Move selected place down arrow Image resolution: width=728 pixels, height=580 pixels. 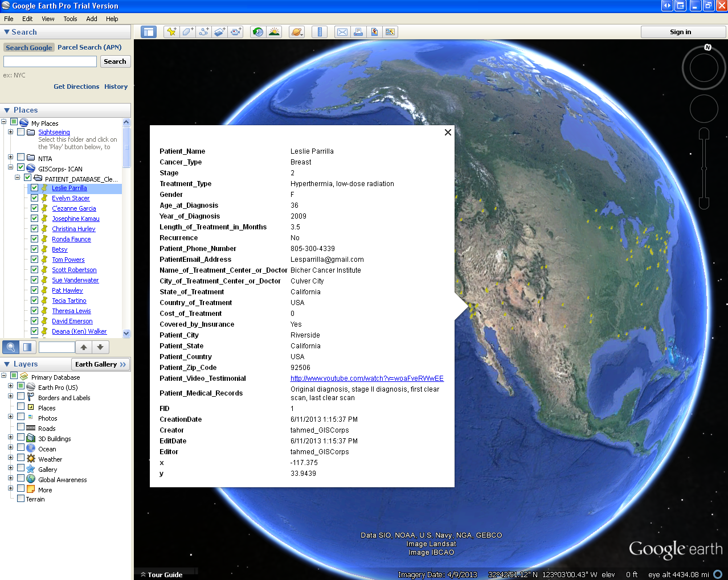point(100,347)
